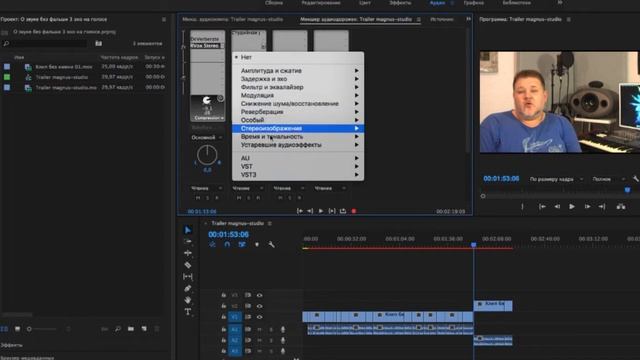
Task: Toggle A2 track target button
Action: (x=235, y=340)
